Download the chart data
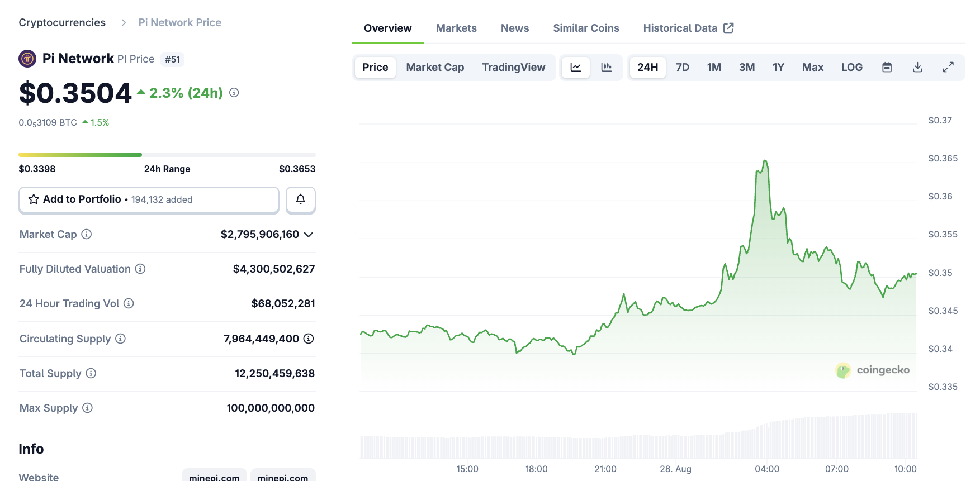 [x=917, y=68]
